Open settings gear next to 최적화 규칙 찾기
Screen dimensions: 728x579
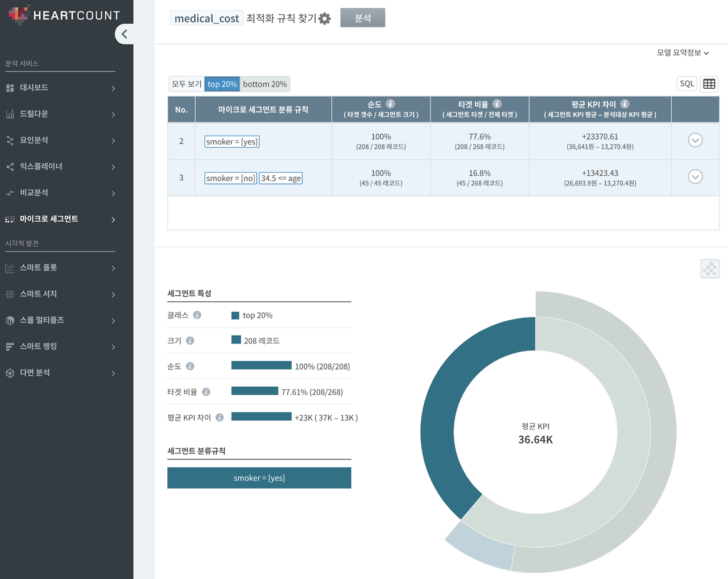click(x=325, y=19)
